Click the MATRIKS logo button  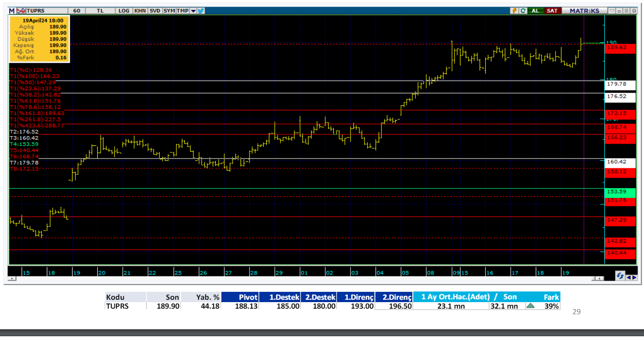[584, 10]
